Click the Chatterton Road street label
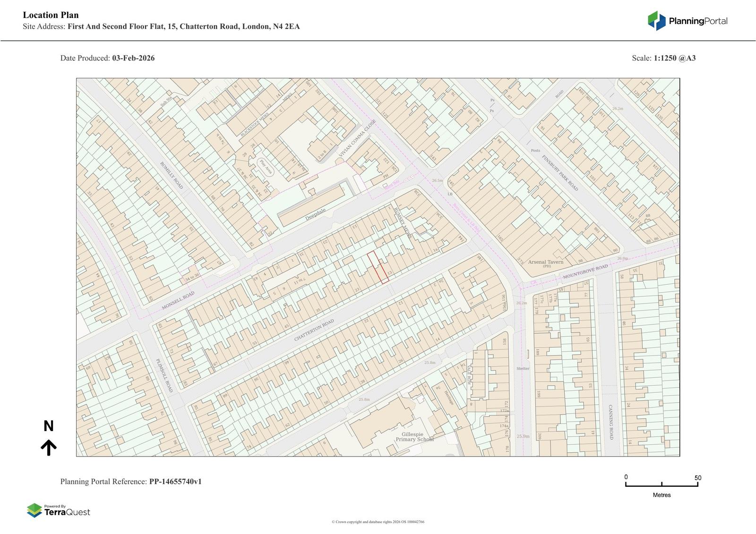The height and width of the screenshot is (534, 756). pyautogui.click(x=314, y=330)
